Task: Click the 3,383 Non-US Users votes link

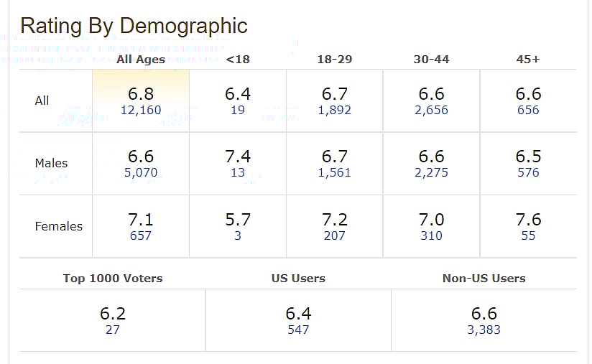Action: 484,330
